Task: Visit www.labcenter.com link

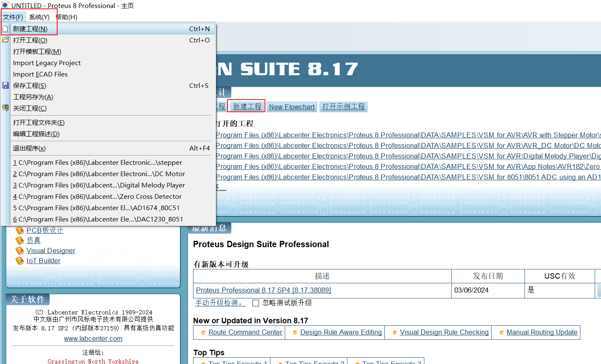Action: pos(93,339)
